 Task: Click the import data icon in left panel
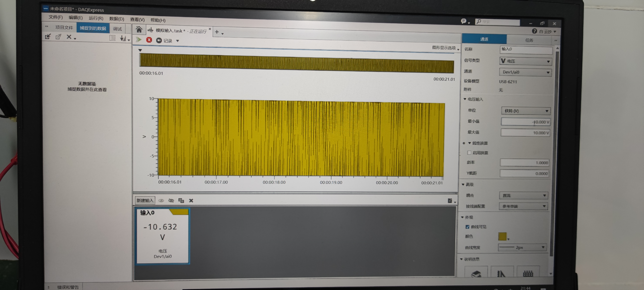[x=48, y=37]
